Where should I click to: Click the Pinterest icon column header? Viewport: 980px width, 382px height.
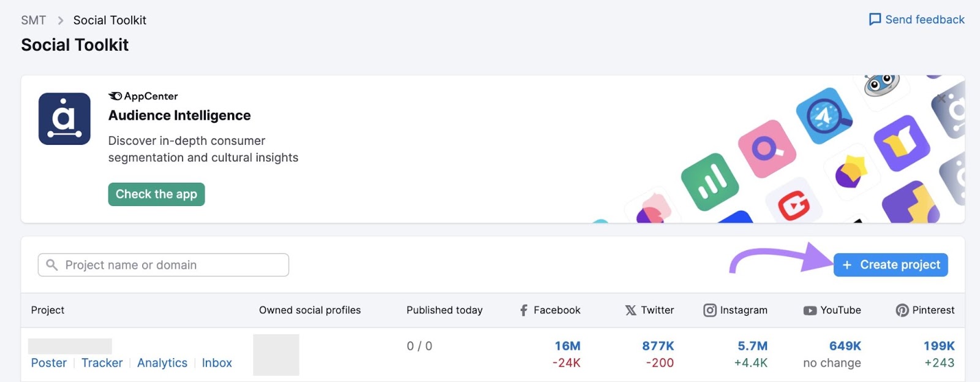[x=901, y=310]
